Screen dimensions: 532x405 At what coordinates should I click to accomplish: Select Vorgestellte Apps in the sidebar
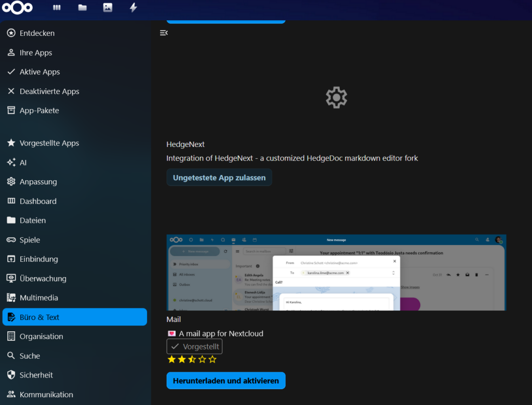pos(49,143)
